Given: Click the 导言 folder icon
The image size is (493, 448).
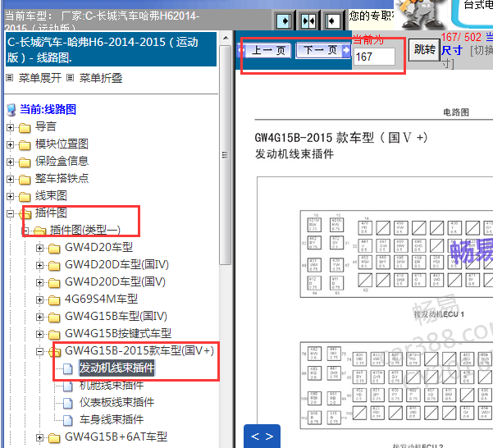Looking at the screenshot, I should point(25,128).
